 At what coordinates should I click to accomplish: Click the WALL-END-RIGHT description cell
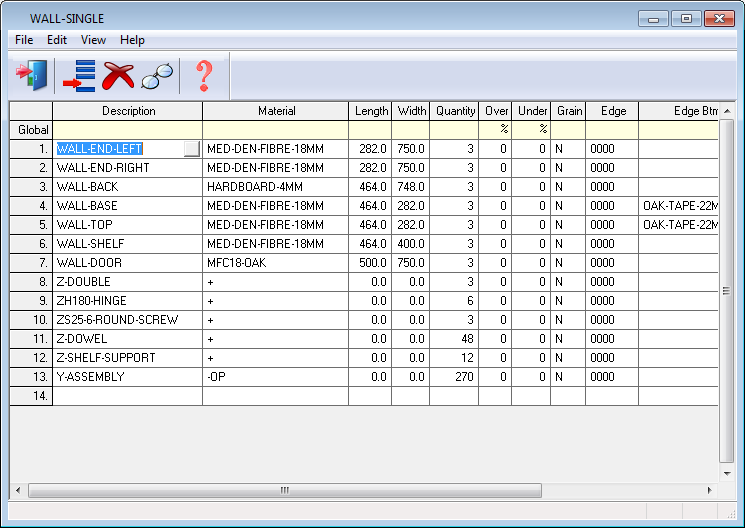[128, 168]
